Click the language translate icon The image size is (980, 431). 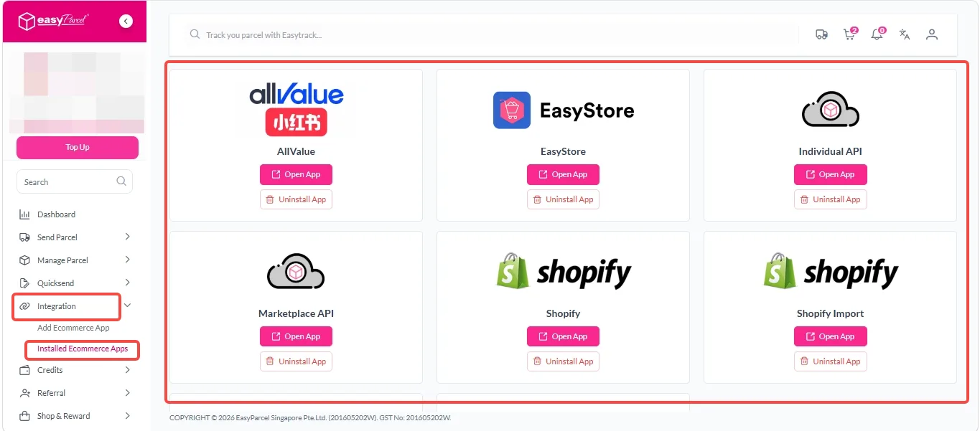(x=905, y=34)
